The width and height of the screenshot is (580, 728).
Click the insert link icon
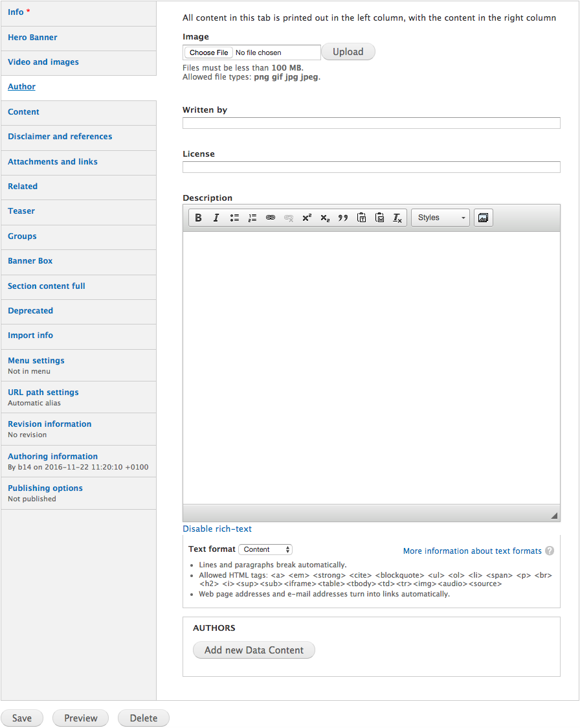[271, 218]
